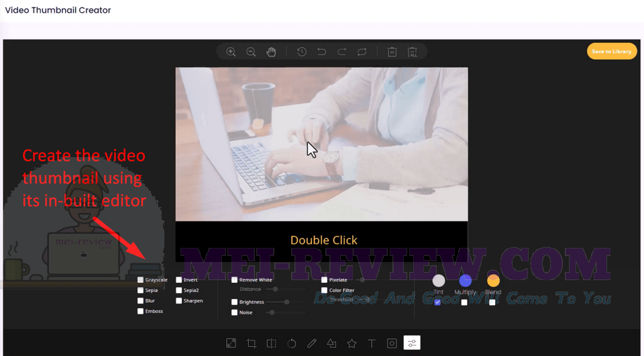644x356 pixels.
Task: Select the rotate tool
Action: pyautogui.click(x=292, y=343)
